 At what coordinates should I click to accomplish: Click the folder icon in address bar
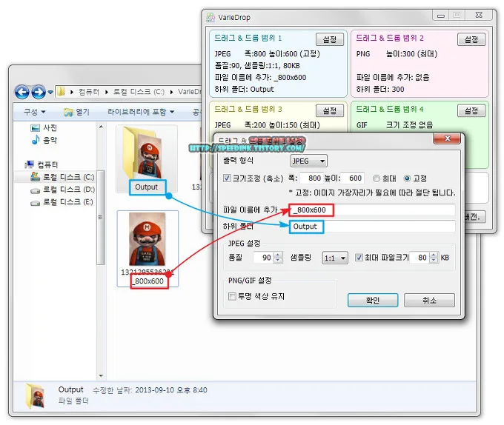pyautogui.click(x=61, y=92)
